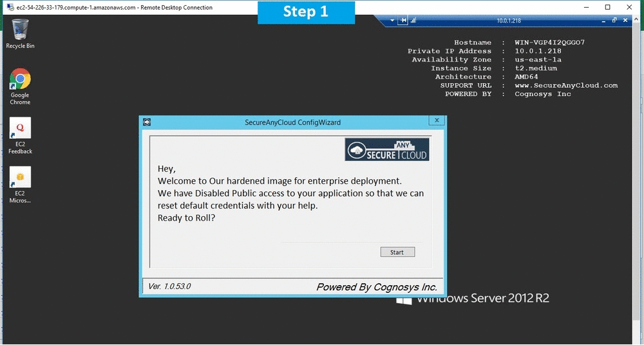644x345 pixels.
Task: Open the Recycle Bin desktop icon
Action: point(20,31)
